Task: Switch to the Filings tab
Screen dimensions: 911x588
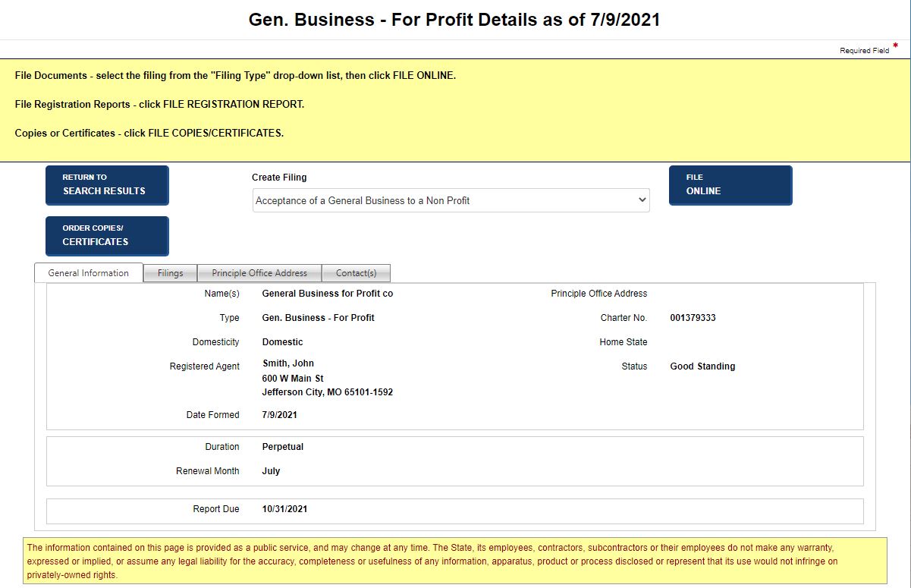Action: coord(170,272)
